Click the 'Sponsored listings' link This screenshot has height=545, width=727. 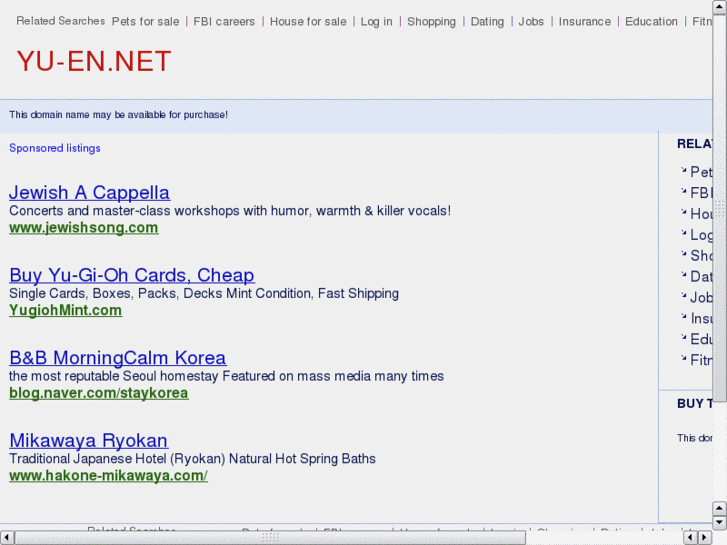click(55, 148)
